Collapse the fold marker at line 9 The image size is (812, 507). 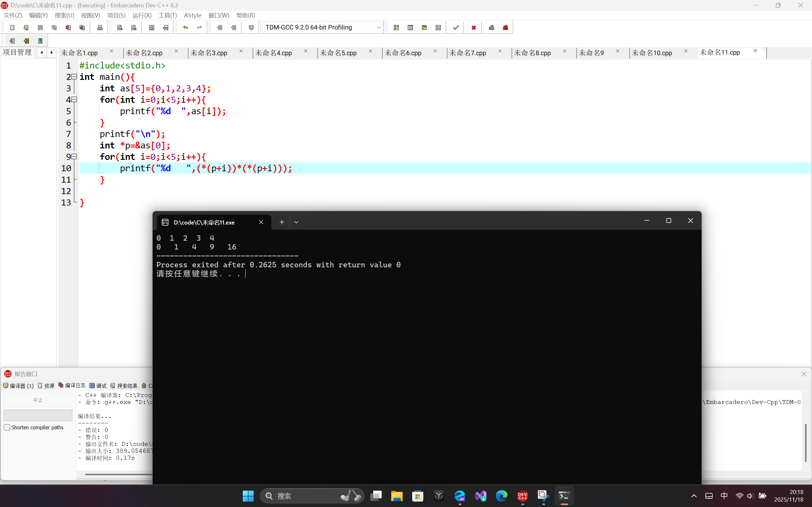[75, 157]
